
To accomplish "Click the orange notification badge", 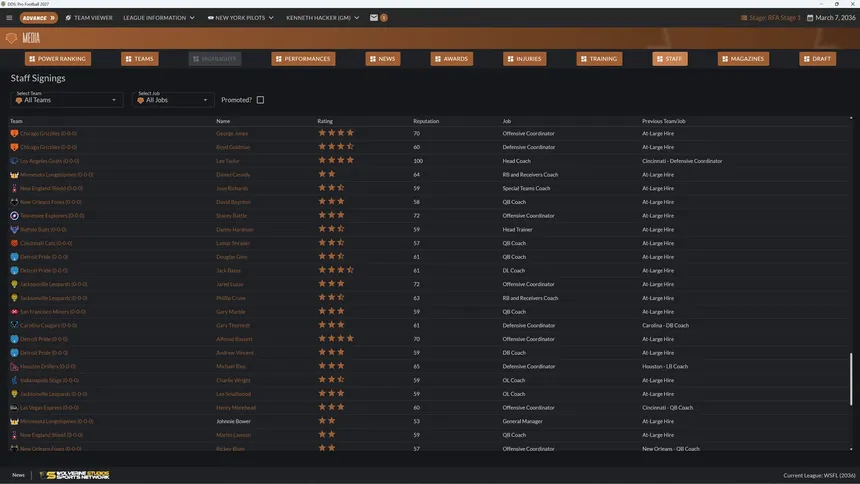I will click(384, 18).
